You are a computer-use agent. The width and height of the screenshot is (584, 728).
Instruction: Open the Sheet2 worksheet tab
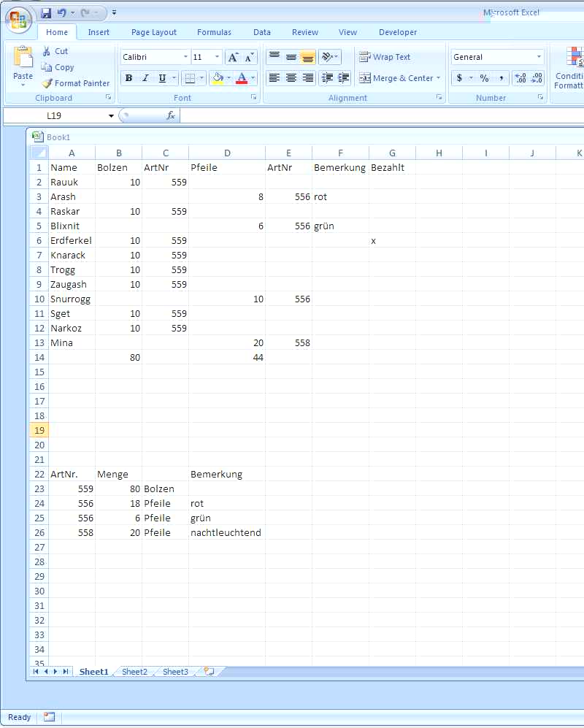[x=134, y=672]
